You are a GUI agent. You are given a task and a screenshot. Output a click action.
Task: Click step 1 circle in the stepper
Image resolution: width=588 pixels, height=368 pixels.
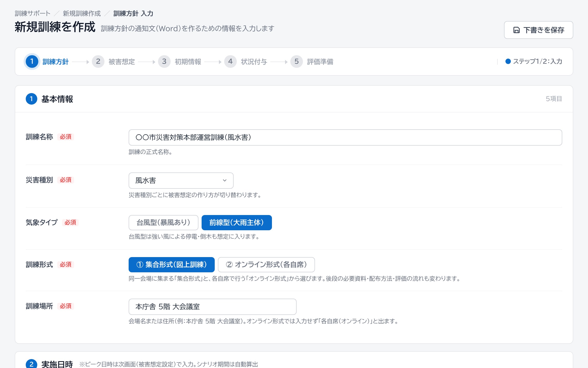(32, 62)
